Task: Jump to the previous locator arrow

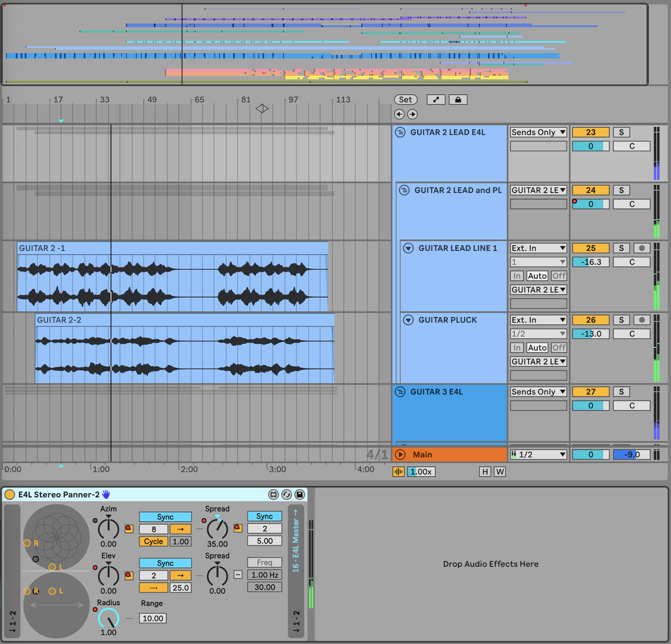Action: [399, 114]
